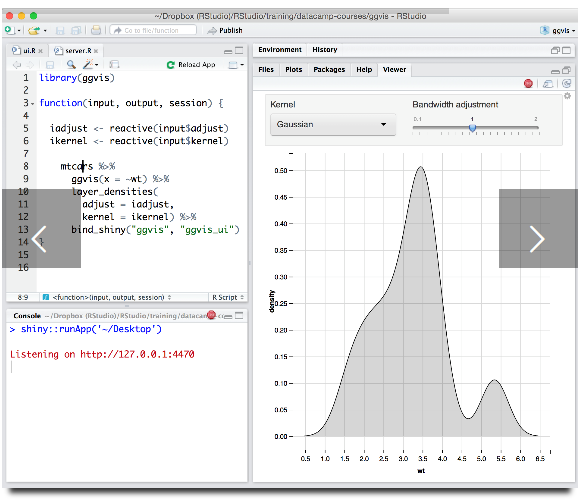This screenshot has width=585, height=501.
Task: Click the Reload App button
Action: point(191,65)
